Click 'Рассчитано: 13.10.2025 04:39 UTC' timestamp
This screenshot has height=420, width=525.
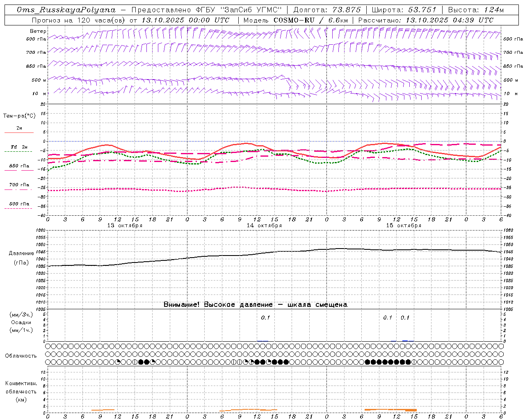coord(426,20)
